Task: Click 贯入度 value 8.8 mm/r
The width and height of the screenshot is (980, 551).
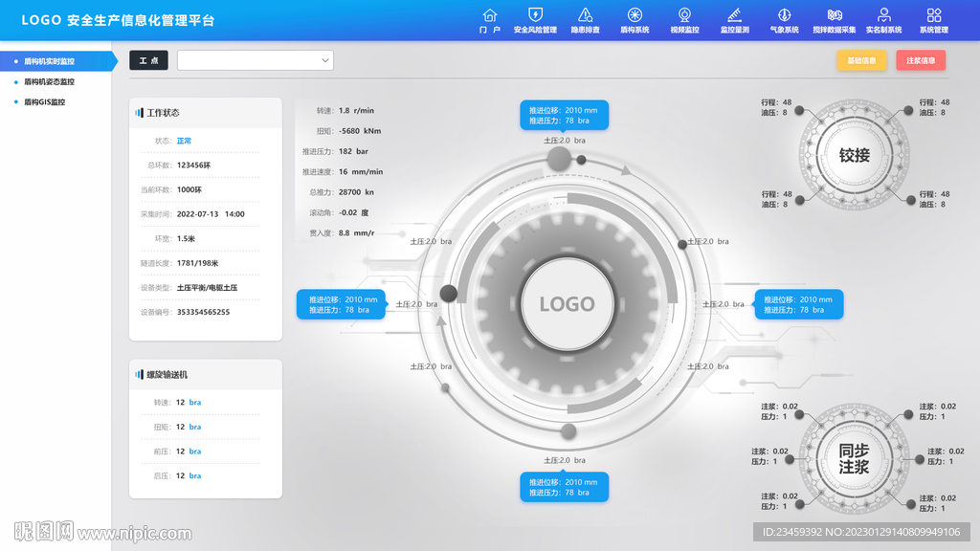Action: [x=356, y=233]
